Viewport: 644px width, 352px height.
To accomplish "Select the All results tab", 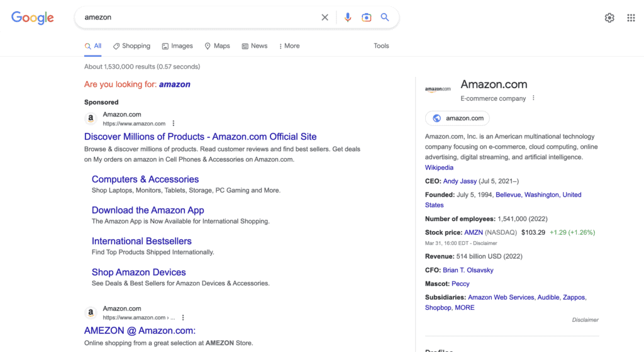I will click(x=93, y=46).
